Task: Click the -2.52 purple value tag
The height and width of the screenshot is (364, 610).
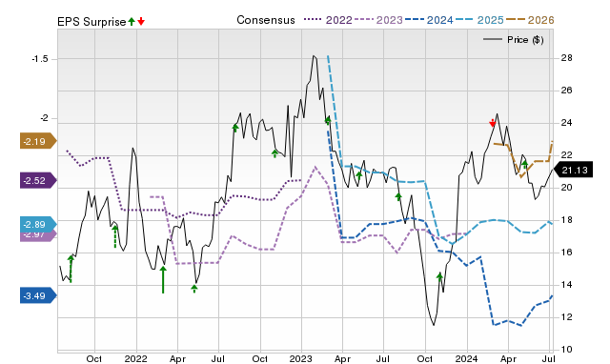Action: (x=38, y=180)
